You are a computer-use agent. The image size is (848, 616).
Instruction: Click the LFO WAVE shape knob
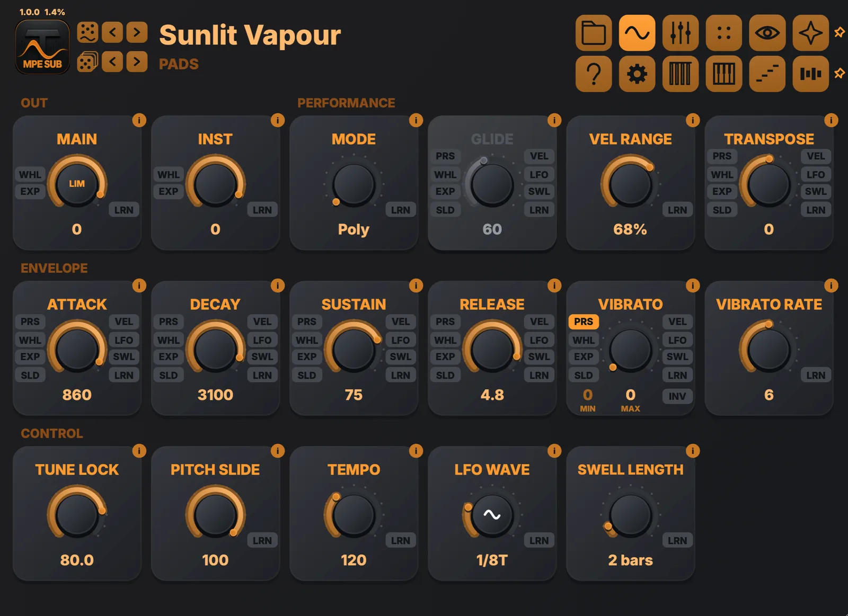point(492,515)
